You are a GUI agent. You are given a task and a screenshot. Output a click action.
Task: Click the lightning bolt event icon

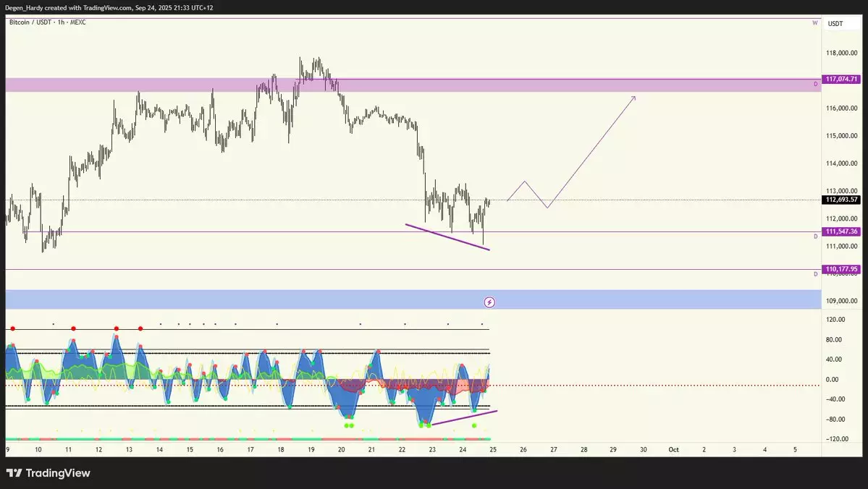pos(489,302)
